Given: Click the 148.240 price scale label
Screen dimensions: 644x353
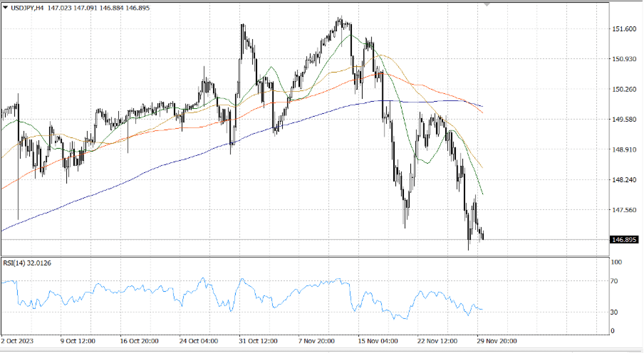Looking at the screenshot, I should (x=624, y=180).
